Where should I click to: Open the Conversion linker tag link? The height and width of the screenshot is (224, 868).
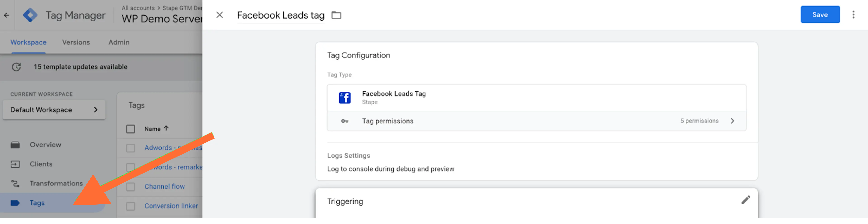click(x=171, y=206)
